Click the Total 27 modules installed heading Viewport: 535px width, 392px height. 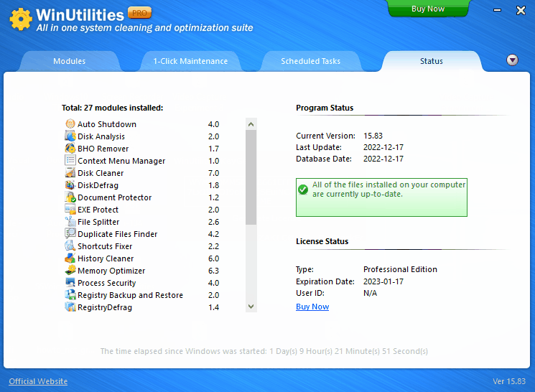click(112, 108)
